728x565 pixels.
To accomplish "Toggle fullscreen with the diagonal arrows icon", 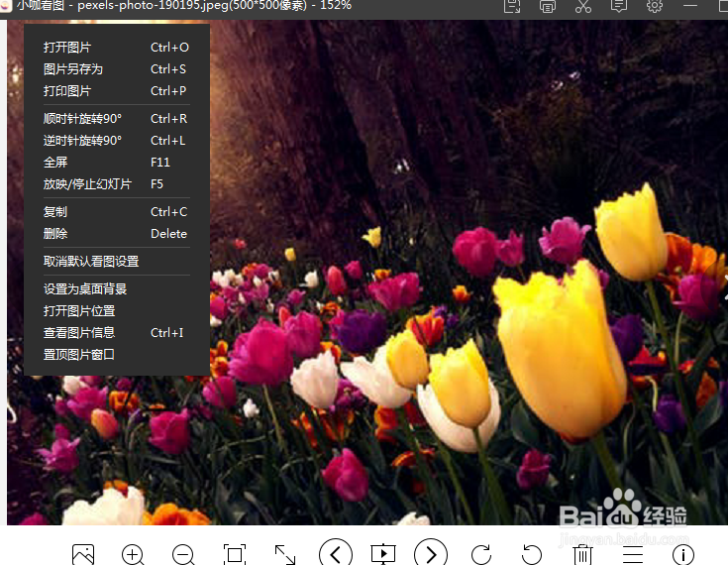I will coord(285,554).
